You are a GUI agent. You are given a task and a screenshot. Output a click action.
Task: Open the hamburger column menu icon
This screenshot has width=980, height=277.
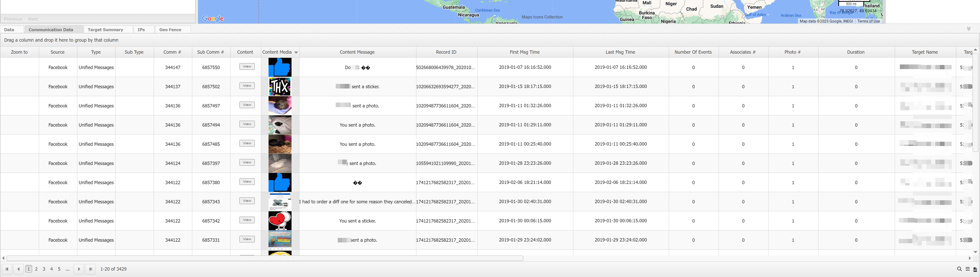967,269
